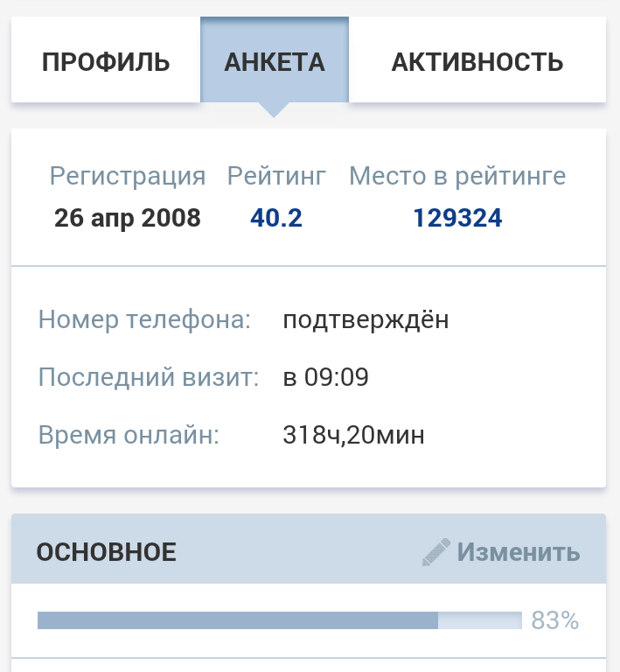Click the ОСНОВНОЕ section header
The height and width of the screenshot is (672, 620).
pos(106,552)
